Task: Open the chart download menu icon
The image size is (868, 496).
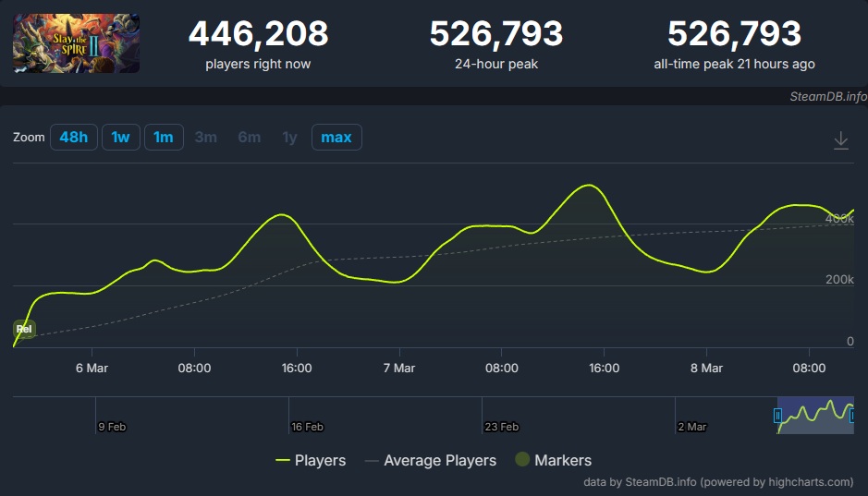Action: [840, 139]
